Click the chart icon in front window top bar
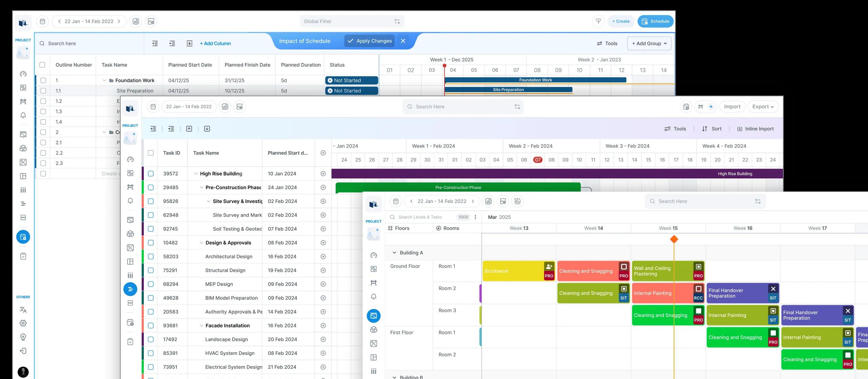 [x=488, y=201]
